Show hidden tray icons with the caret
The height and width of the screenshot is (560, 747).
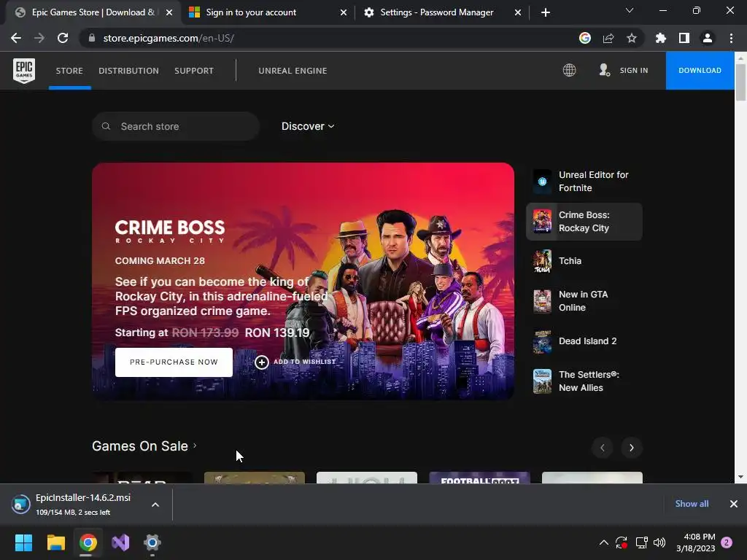click(x=603, y=542)
